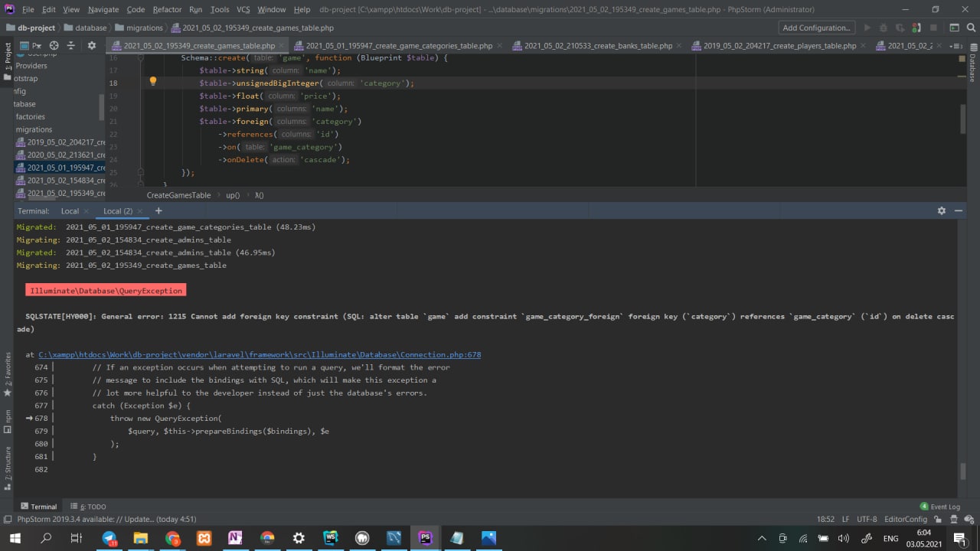Image resolution: width=980 pixels, height=551 pixels.
Task: Click the UTF-8 encoding in status bar
Action: pyautogui.click(x=867, y=519)
